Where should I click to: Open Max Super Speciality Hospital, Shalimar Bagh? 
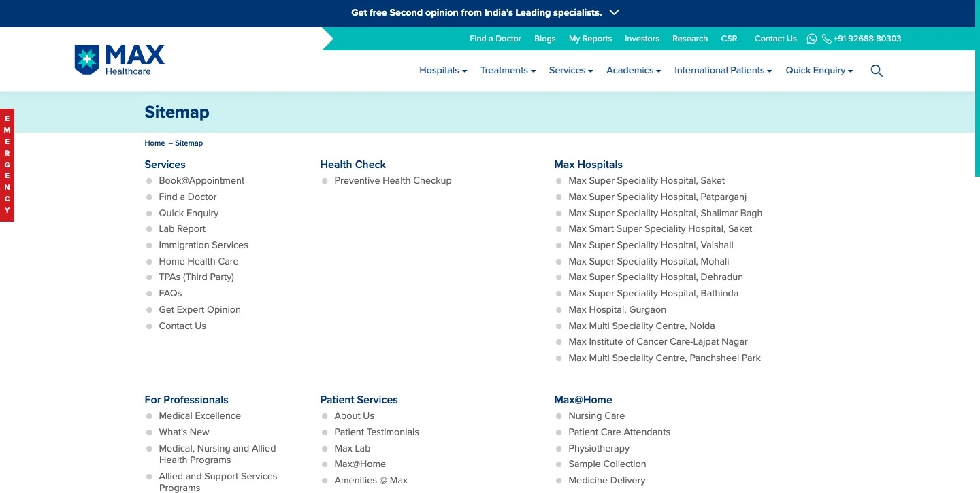tap(666, 214)
